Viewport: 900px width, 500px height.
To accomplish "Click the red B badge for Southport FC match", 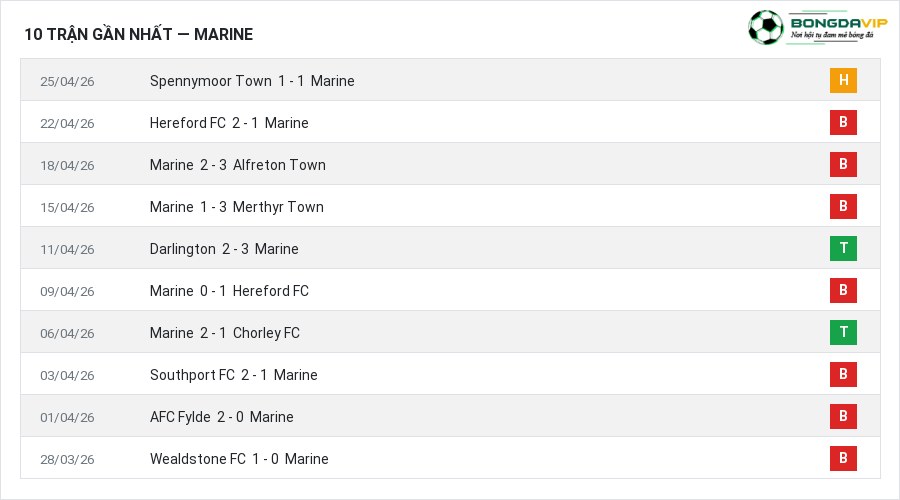I will coord(843,374).
